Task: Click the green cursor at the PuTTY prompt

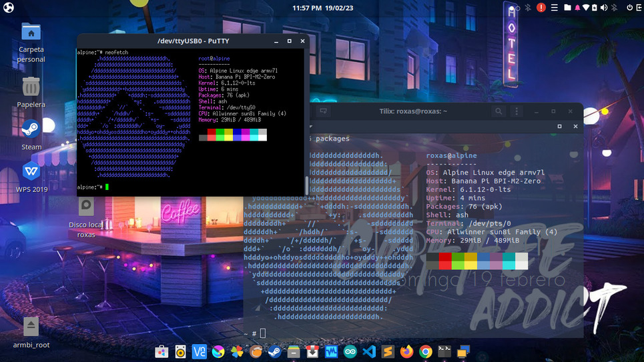Action: [107, 187]
